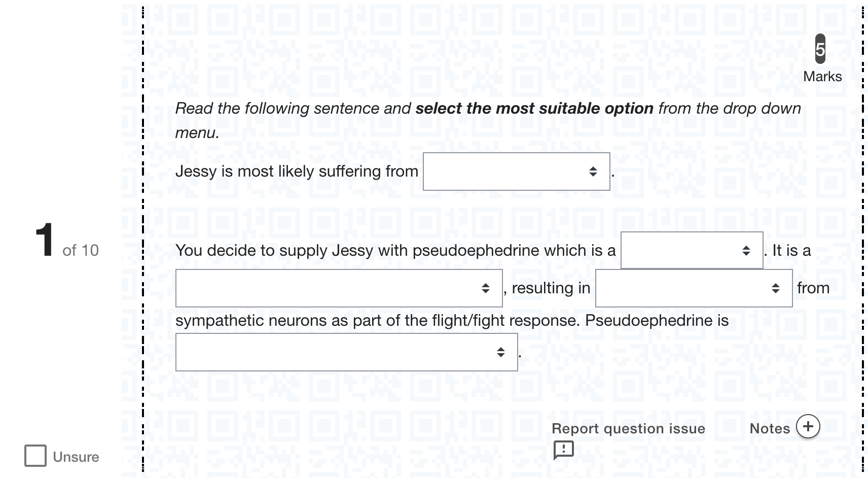
Task: Click the question number 1 indicator
Action: click(45, 240)
